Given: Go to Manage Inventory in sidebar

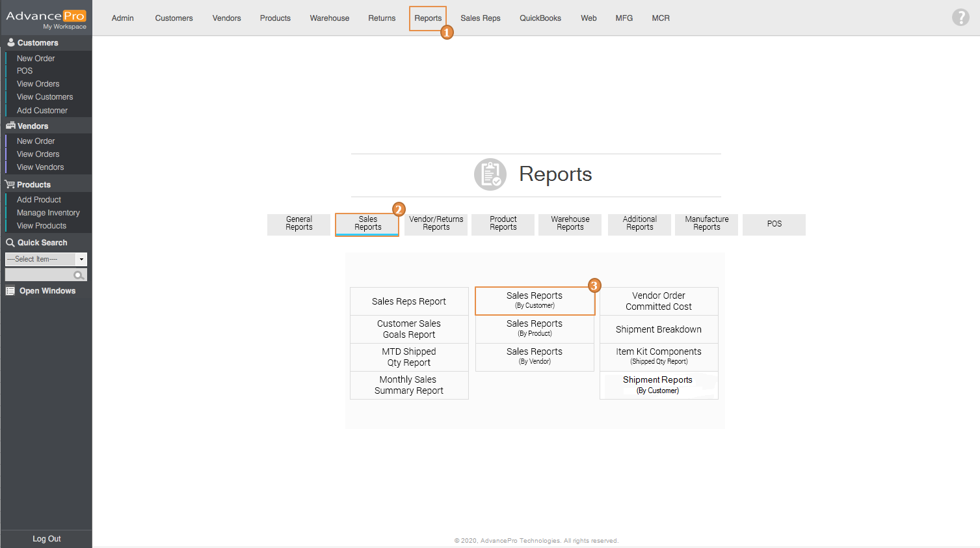Looking at the screenshot, I should pos(48,213).
